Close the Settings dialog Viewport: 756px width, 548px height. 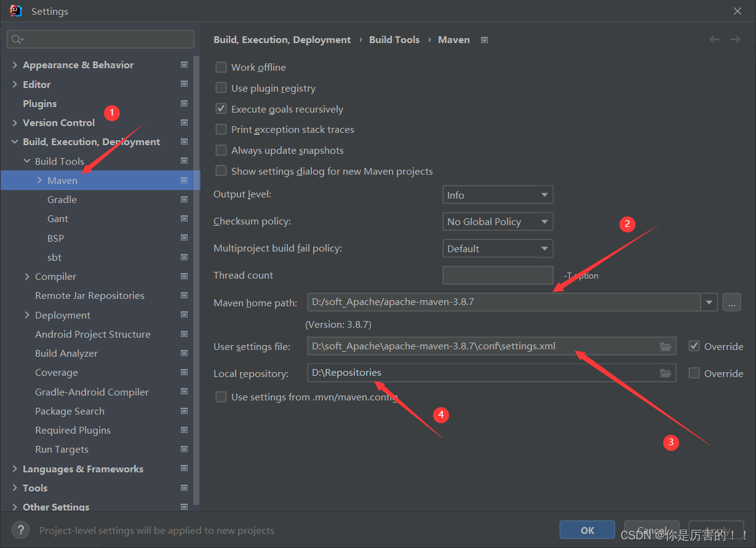[x=738, y=11]
